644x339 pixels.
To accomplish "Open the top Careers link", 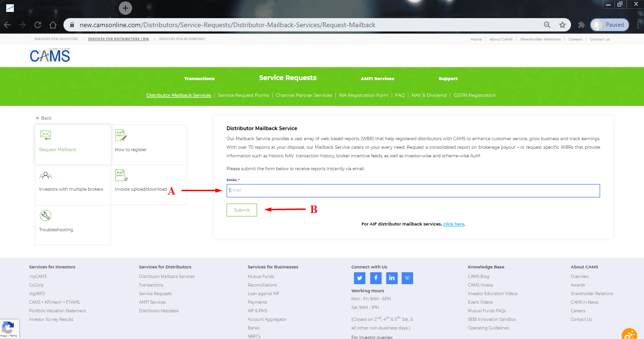I will pyautogui.click(x=575, y=40).
